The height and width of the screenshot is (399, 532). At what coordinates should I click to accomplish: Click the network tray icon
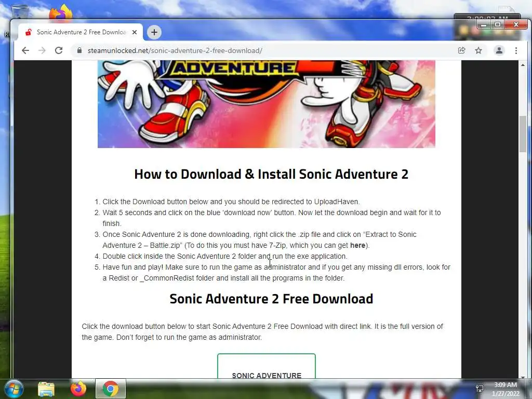[480, 389]
